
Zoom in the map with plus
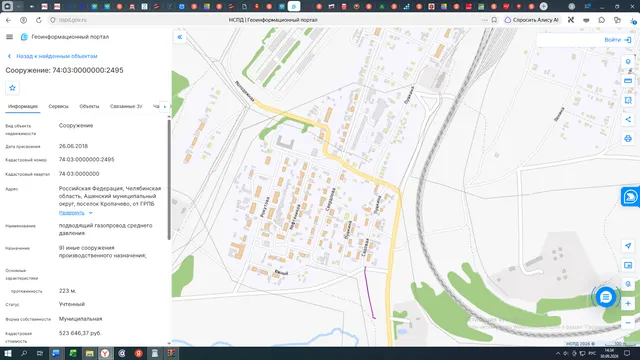[x=628, y=304]
